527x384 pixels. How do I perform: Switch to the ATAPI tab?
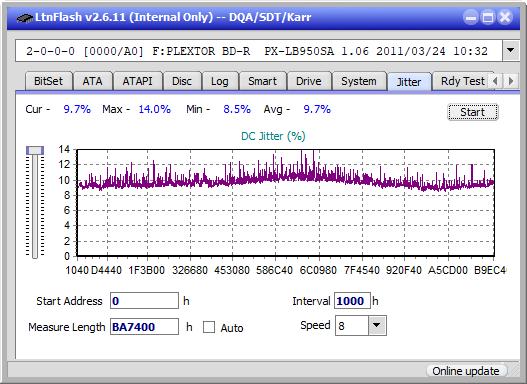click(137, 81)
